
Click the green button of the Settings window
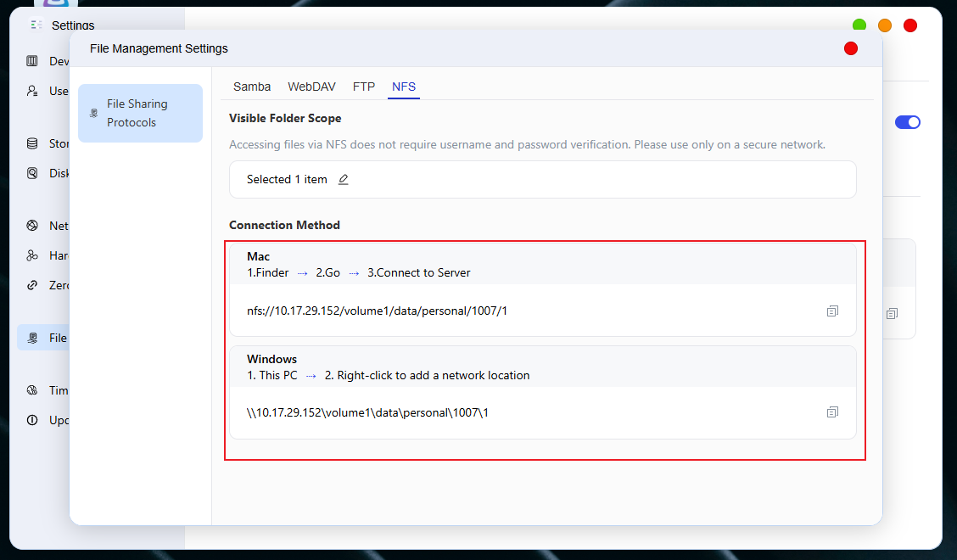click(x=859, y=25)
